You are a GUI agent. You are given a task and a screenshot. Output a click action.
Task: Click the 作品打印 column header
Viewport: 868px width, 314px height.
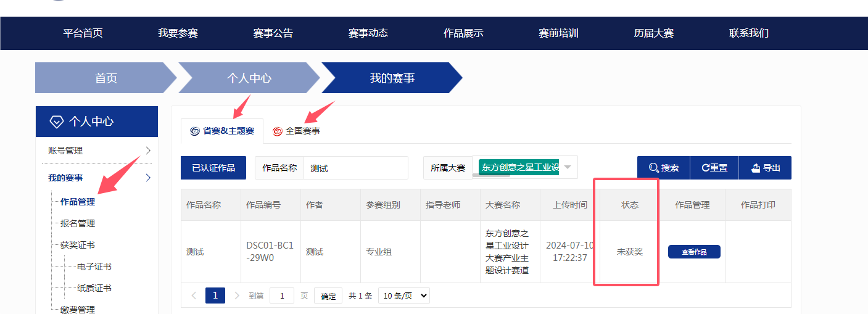tap(758, 205)
